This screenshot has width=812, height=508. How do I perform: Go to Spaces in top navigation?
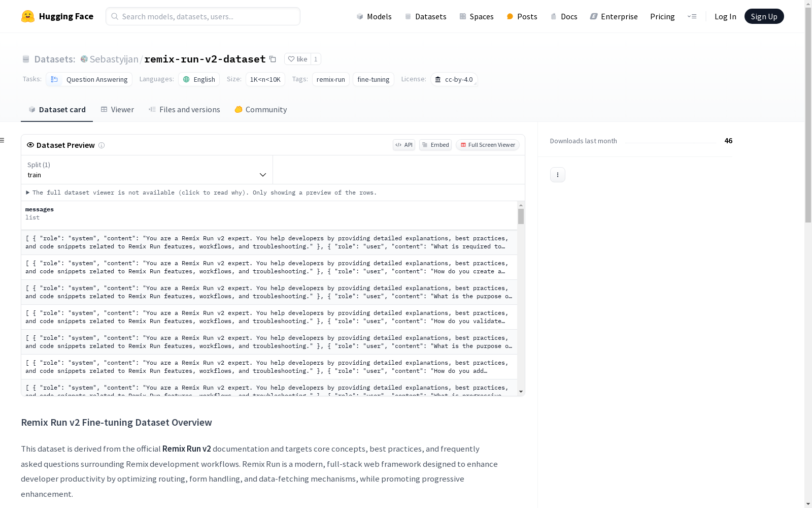point(477,16)
